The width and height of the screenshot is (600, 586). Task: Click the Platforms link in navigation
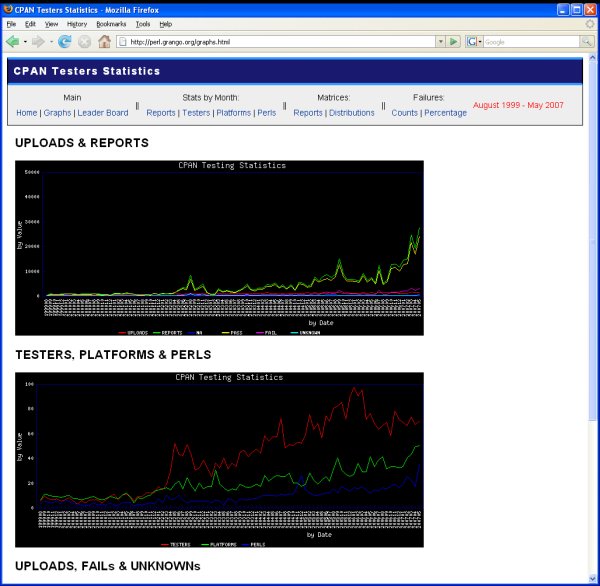click(x=234, y=113)
